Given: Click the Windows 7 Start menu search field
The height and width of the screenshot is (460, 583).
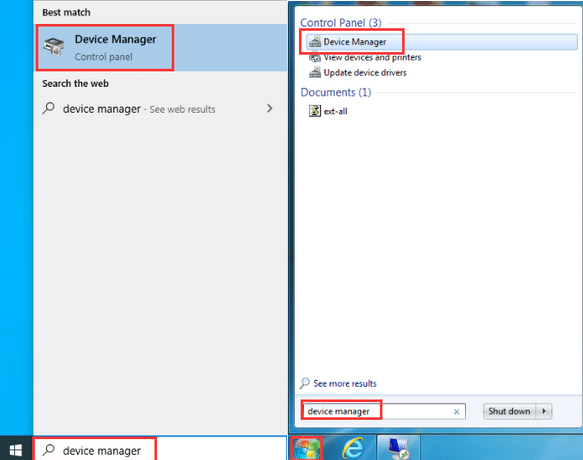Looking at the screenshot, I should click(x=383, y=411).
